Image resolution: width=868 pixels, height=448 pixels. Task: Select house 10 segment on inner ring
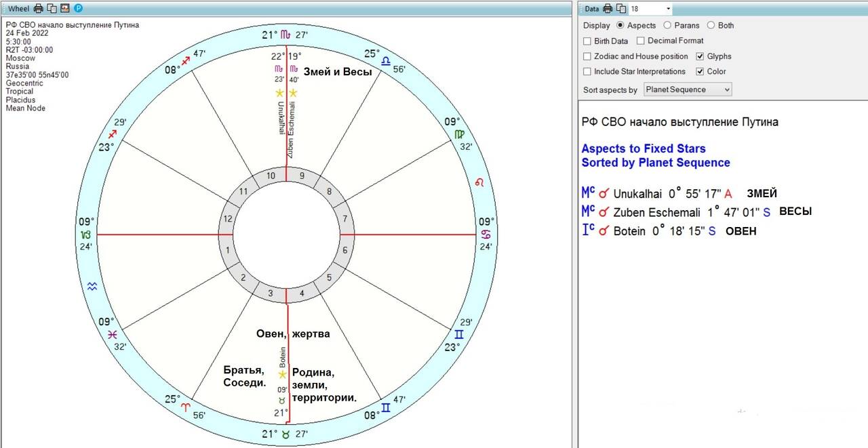click(x=271, y=176)
